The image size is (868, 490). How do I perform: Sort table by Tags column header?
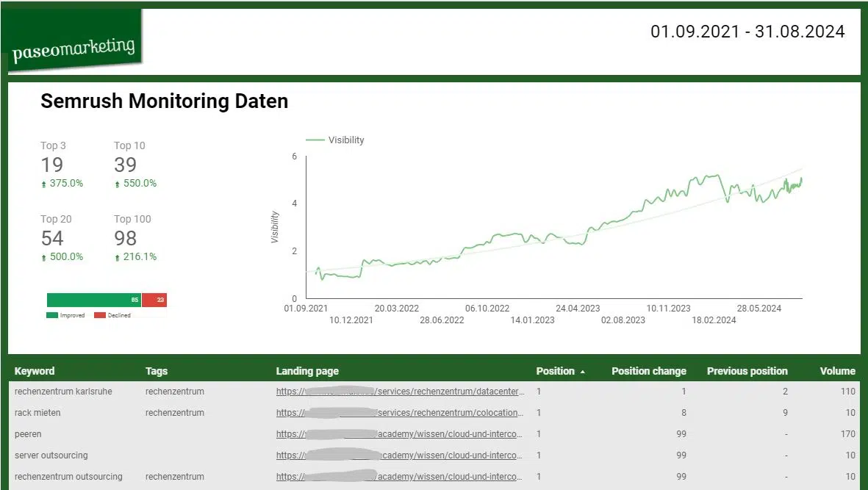pos(157,371)
